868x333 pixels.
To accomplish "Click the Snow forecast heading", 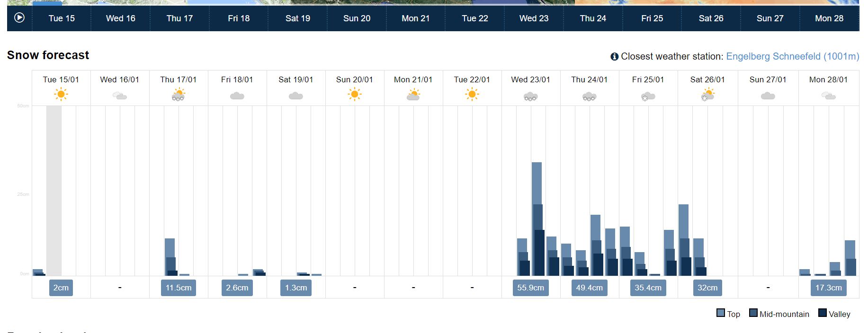I will point(48,55).
